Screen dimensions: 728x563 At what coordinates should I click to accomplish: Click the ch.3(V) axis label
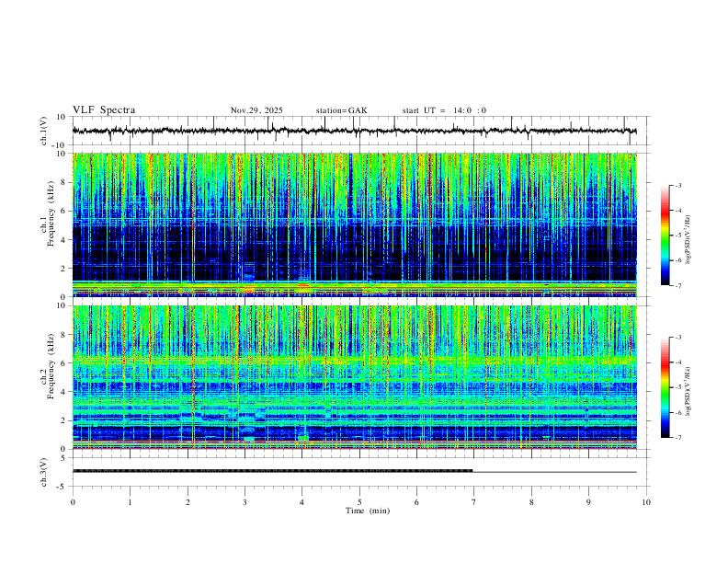(x=44, y=472)
